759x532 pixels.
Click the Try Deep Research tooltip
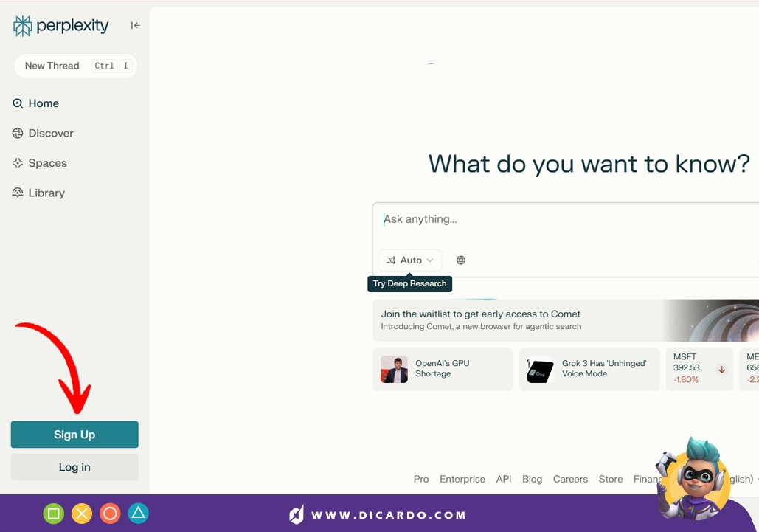pyautogui.click(x=409, y=283)
